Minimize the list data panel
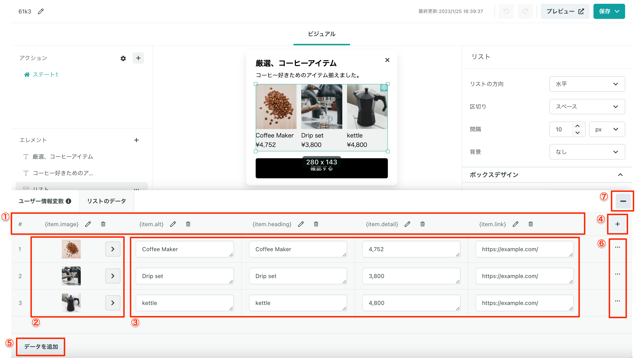The image size is (644, 358). pos(623,201)
